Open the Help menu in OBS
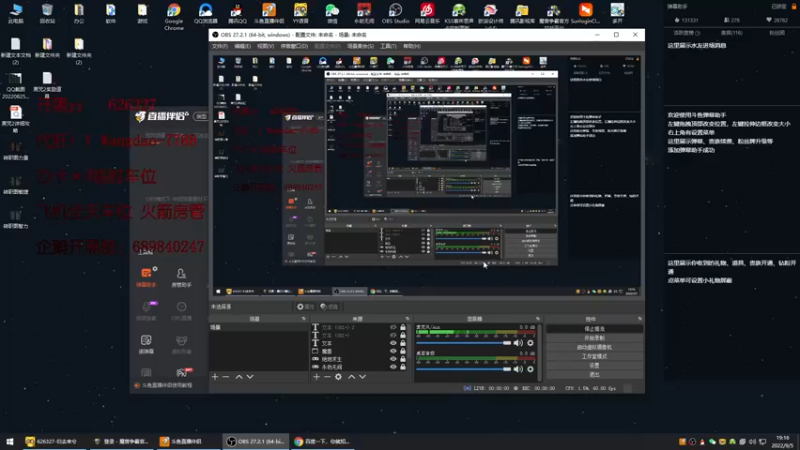 click(x=412, y=46)
